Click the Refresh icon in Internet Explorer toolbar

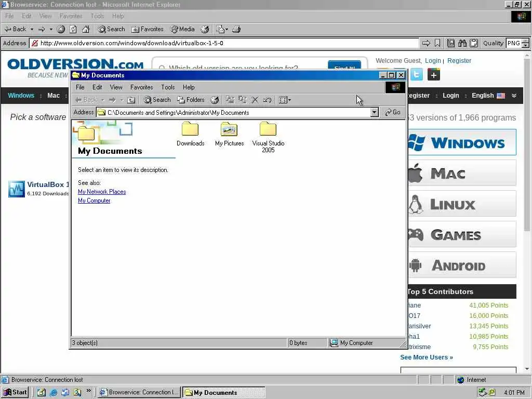coord(73,29)
